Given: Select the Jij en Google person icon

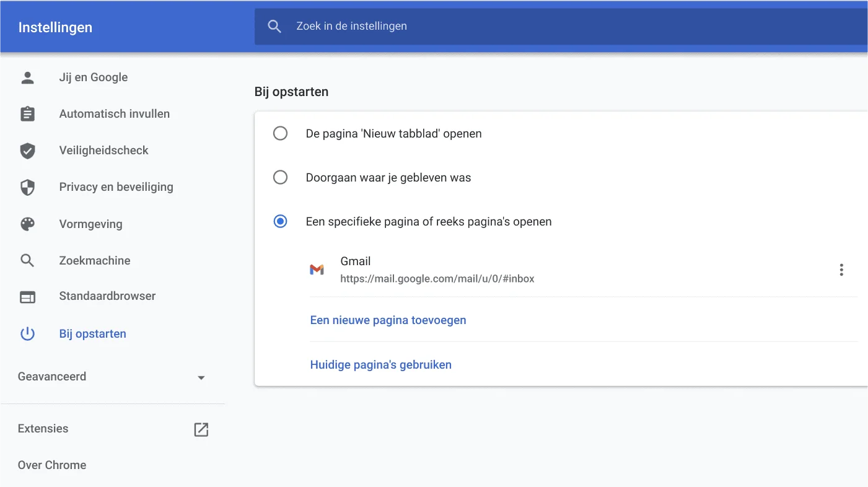Looking at the screenshot, I should click(x=27, y=77).
